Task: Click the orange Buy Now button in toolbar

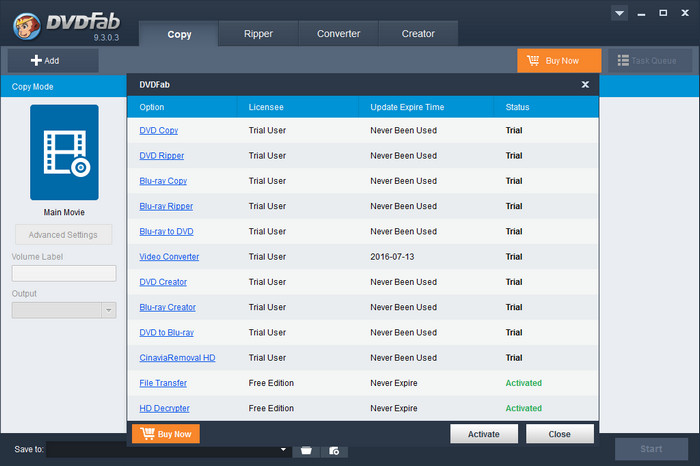Action: pos(559,60)
